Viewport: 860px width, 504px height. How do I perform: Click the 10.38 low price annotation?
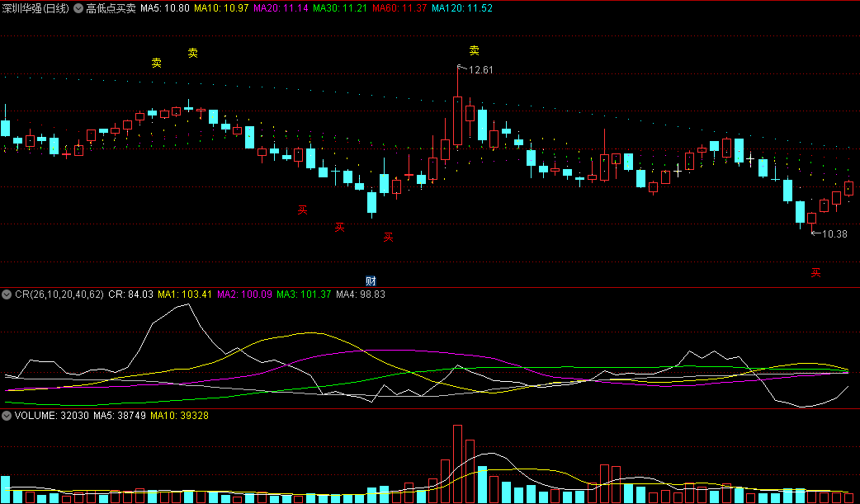tap(834, 234)
